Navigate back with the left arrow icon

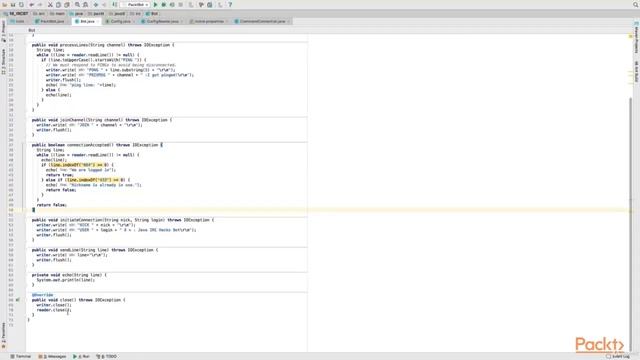pyautogui.click(x=96, y=4)
